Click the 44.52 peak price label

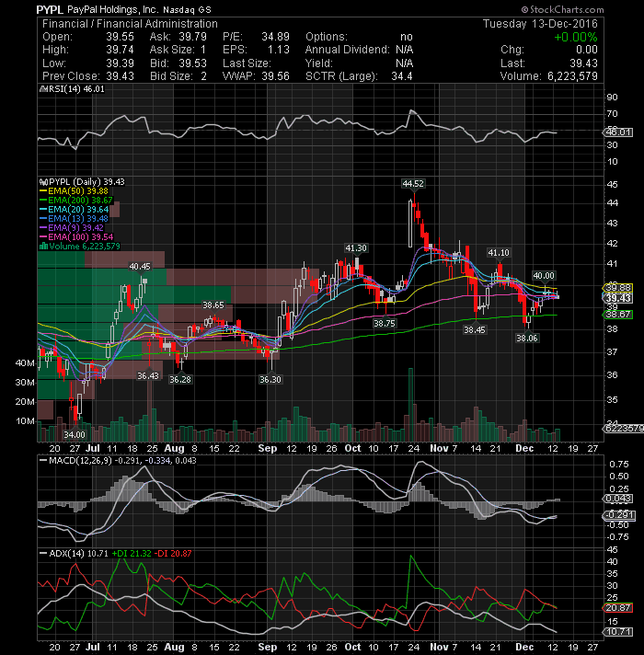pos(413,184)
